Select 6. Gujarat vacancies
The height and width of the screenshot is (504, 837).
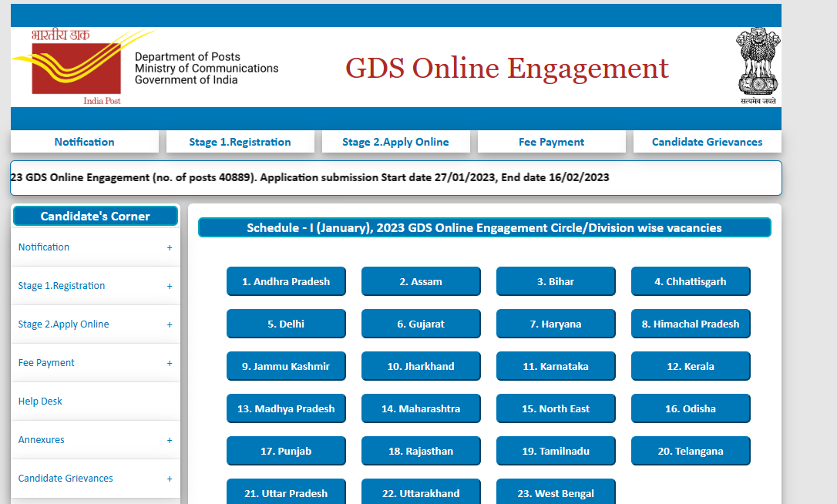[421, 324]
